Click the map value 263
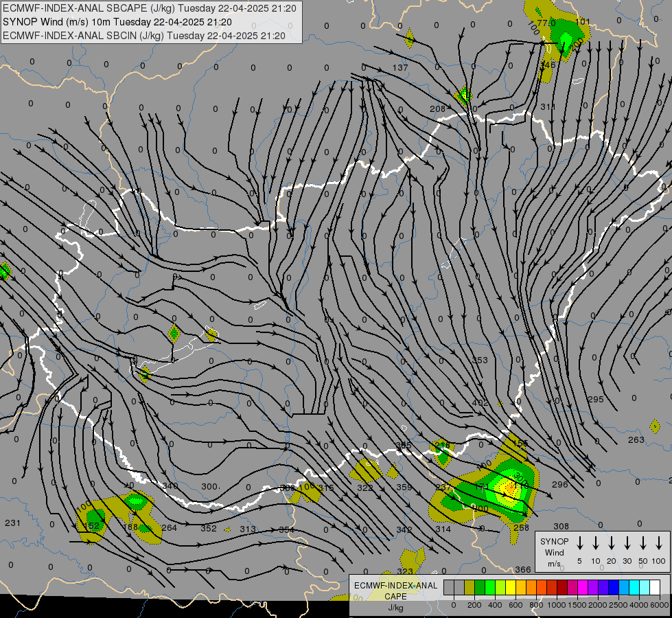Viewport: 672px width, 618px height. tap(636, 439)
